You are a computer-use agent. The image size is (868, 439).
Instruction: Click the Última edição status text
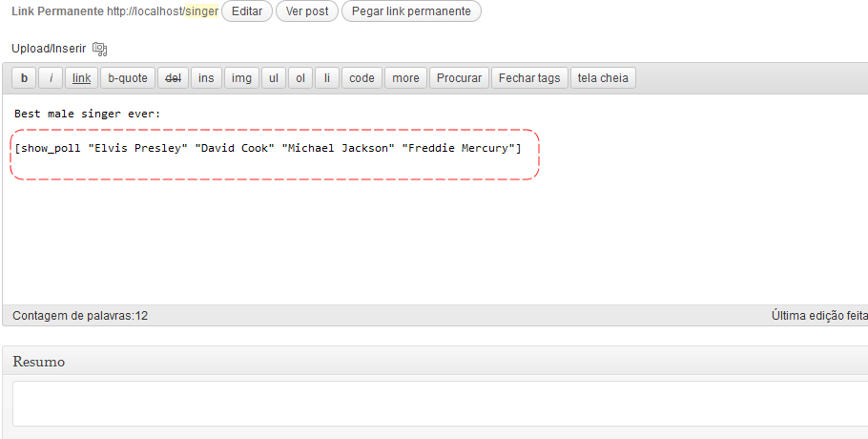coord(819,316)
